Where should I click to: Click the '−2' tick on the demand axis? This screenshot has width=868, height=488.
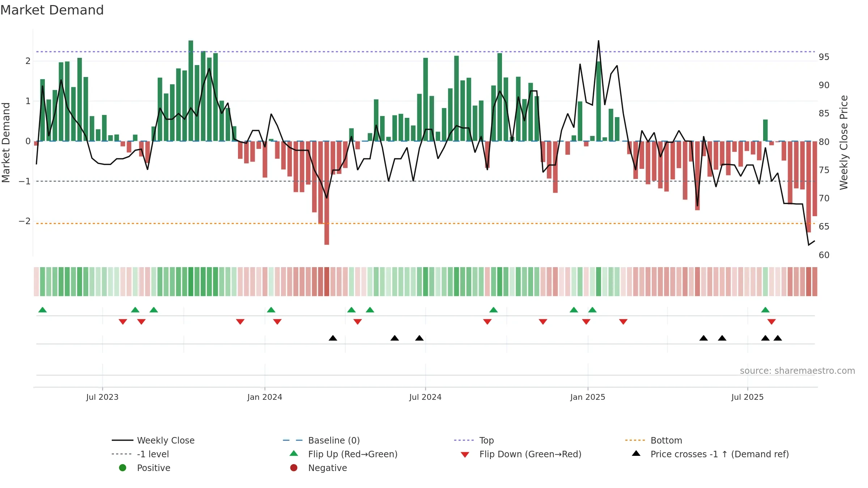click(x=25, y=221)
